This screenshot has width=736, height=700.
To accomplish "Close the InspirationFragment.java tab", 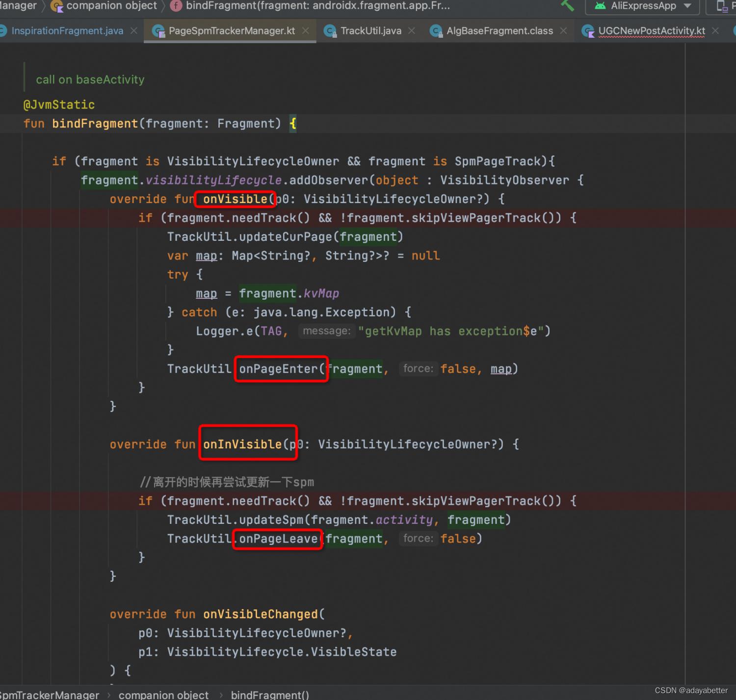I will point(134,31).
